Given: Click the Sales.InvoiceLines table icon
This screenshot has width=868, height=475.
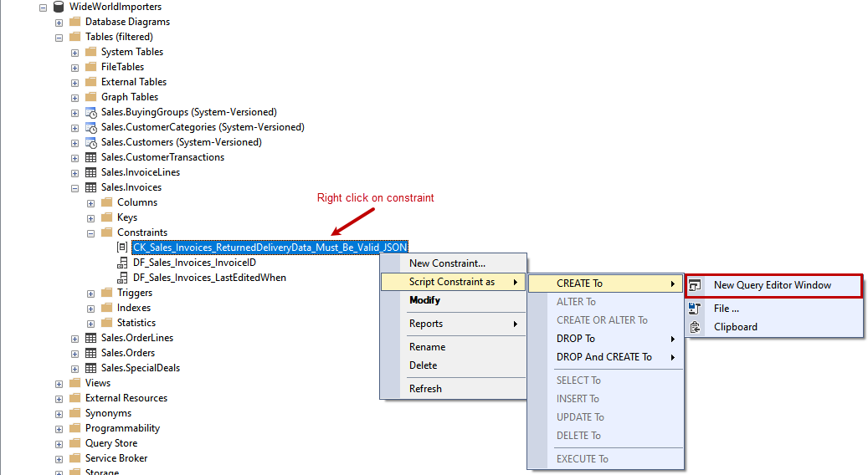Looking at the screenshot, I should [90, 172].
